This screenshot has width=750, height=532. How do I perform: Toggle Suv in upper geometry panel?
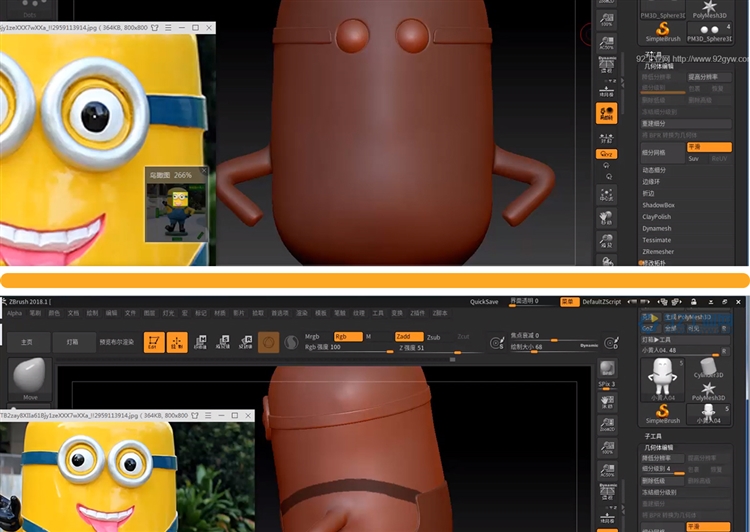(694, 158)
